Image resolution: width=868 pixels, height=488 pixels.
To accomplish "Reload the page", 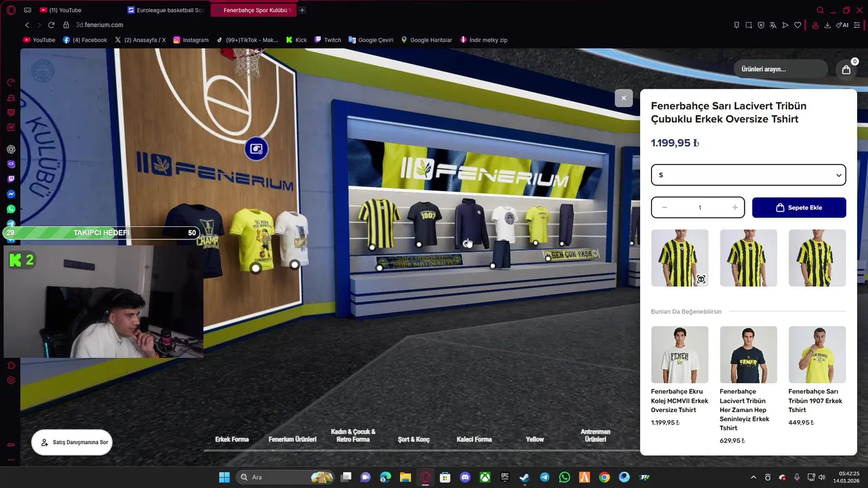I will [x=51, y=25].
